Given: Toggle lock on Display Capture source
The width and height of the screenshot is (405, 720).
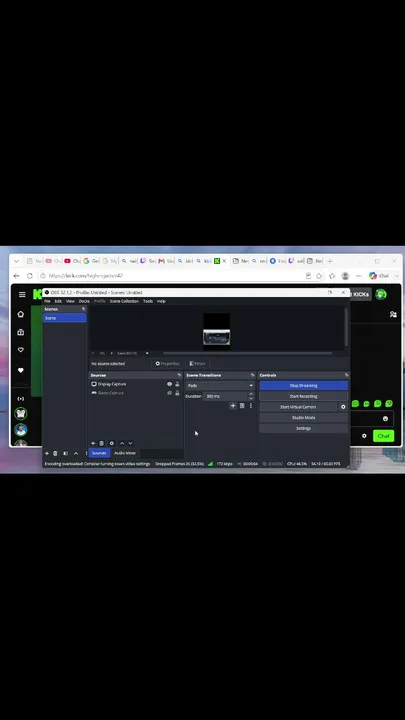Looking at the screenshot, I should pyautogui.click(x=177, y=384).
